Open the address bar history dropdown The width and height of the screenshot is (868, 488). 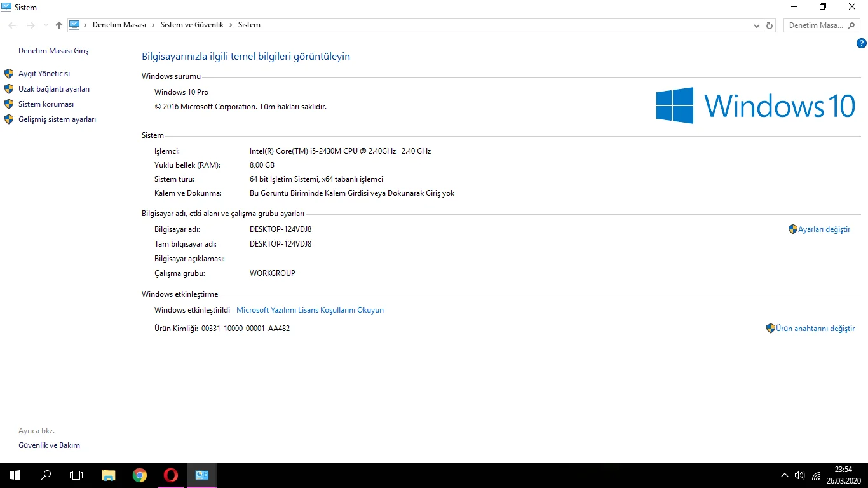click(x=756, y=25)
